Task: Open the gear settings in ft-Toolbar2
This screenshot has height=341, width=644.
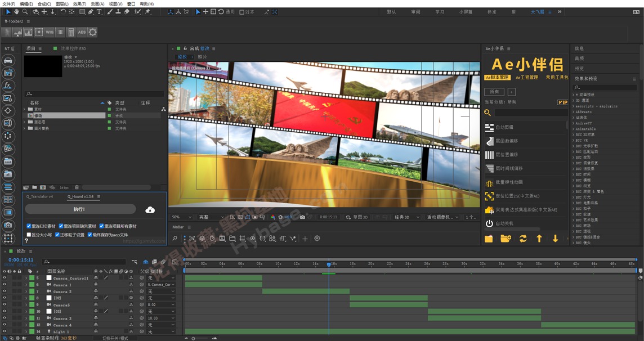Action: coord(92,32)
